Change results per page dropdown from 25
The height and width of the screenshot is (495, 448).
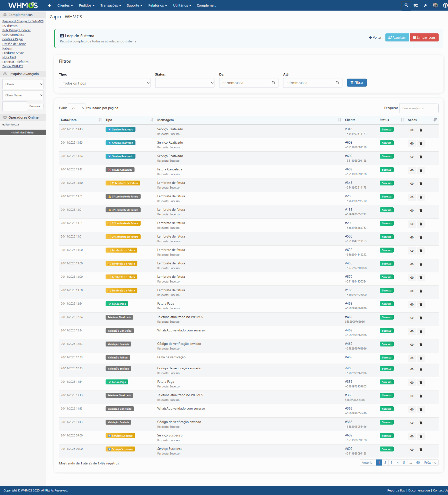[x=76, y=108]
